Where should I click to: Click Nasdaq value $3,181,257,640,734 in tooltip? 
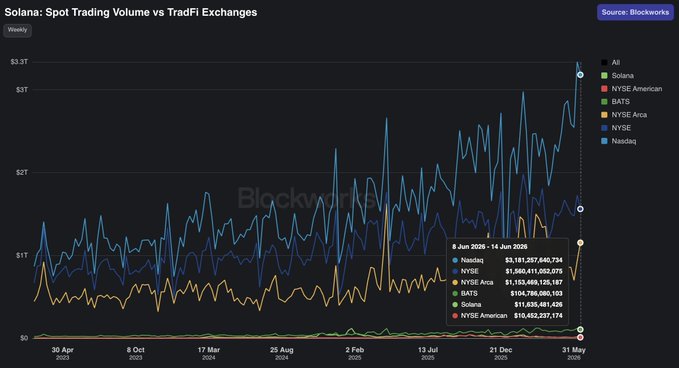tap(534, 260)
